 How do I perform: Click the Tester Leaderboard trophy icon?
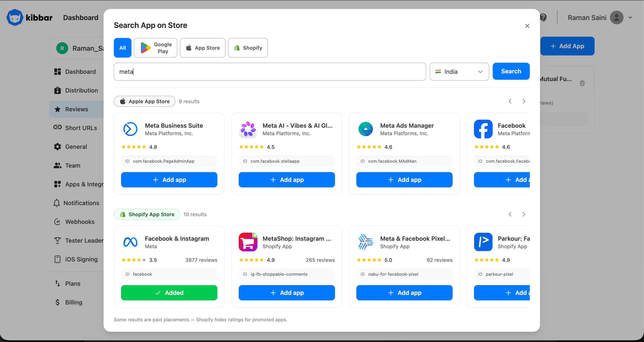pos(58,241)
